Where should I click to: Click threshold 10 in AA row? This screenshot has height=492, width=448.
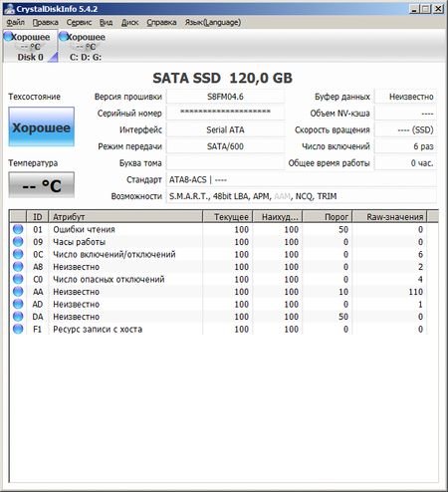tap(343, 292)
